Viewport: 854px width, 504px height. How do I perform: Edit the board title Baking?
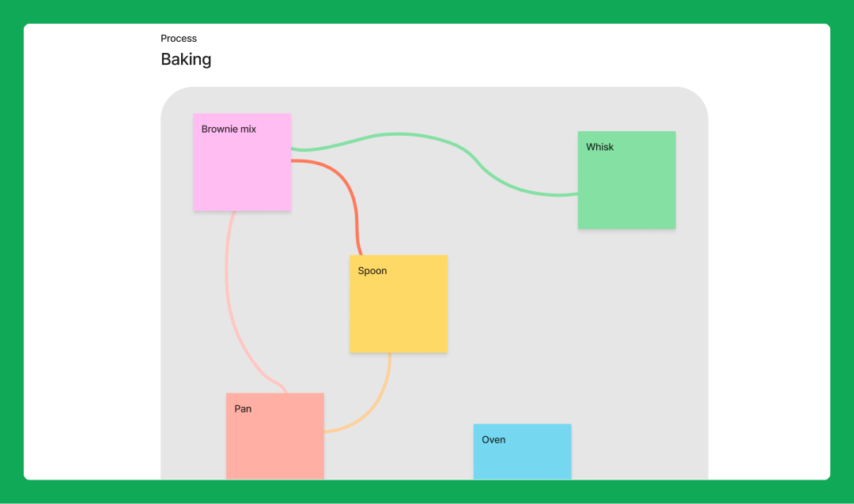pyautogui.click(x=186, y=59)
